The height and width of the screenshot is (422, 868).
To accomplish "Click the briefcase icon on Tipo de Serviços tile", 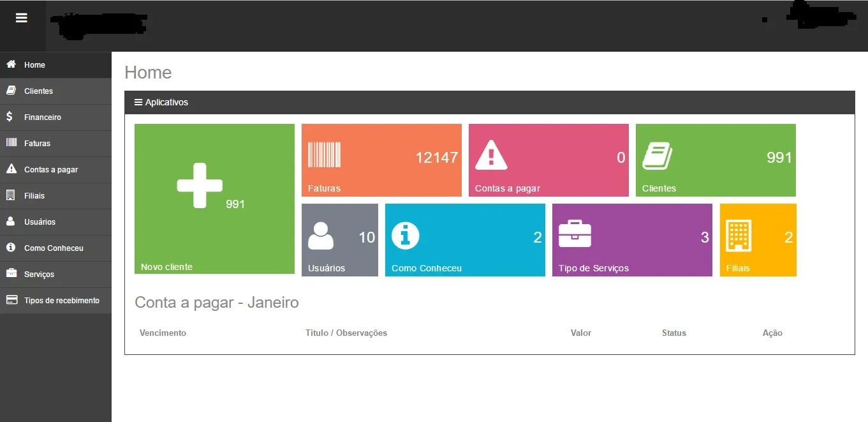I will click(575, 234).
